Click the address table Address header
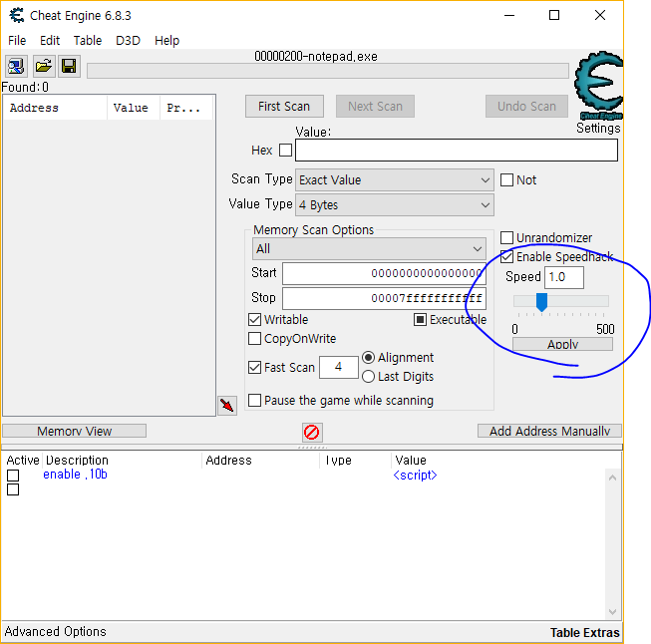The width and height of the screenshot is (651, 644). pyautogui.click(x=261, y=460)
